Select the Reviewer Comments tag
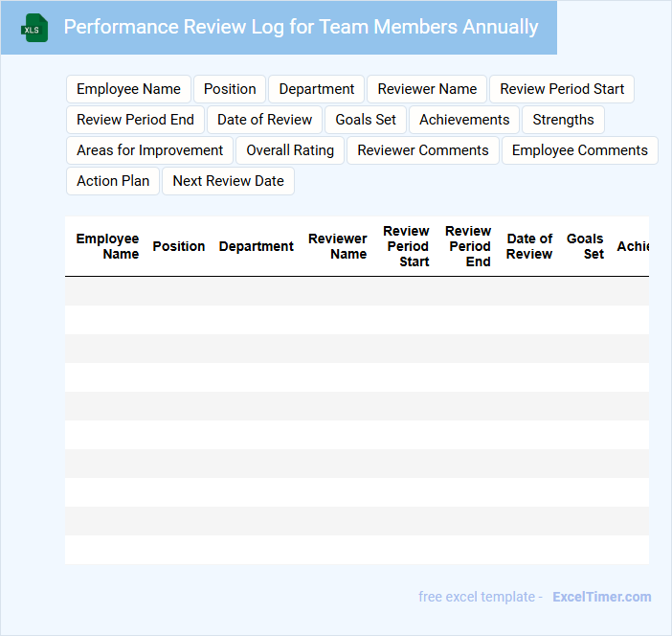Image resolution: width=672 pixels, height=636 pixels. coord(422,150)
